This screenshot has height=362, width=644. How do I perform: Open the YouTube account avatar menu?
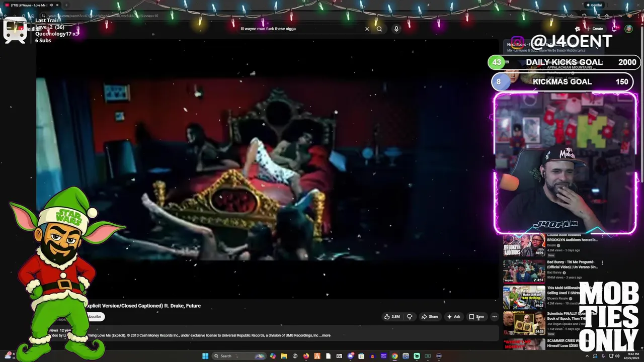coord(628,29)
